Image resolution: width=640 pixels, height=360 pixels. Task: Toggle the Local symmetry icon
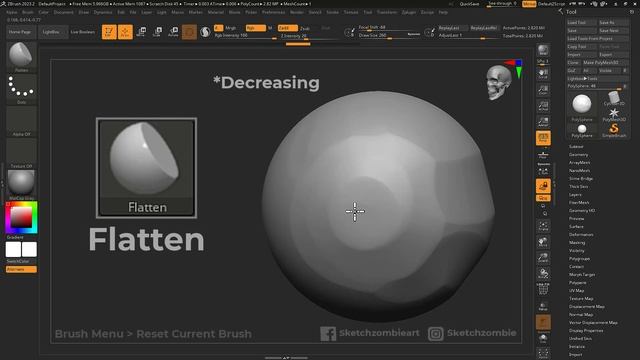[543, 171]
